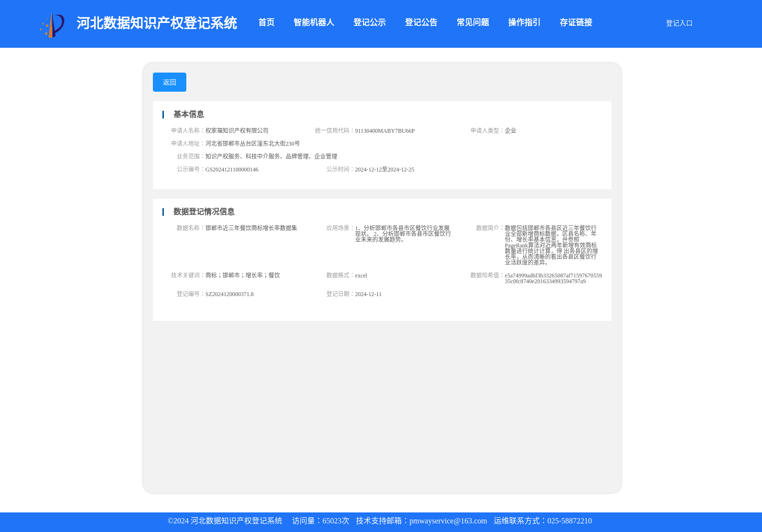Go to the 登记公示 page

[369, 22]
